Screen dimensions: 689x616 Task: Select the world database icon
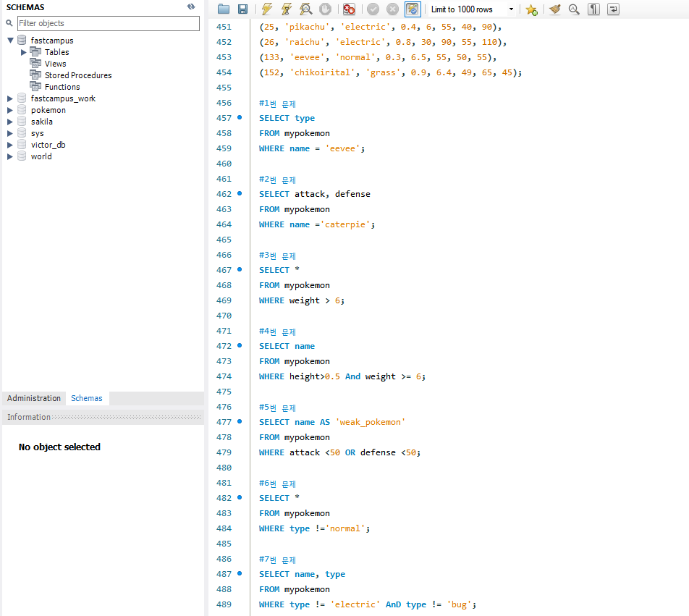coord(22,156)
